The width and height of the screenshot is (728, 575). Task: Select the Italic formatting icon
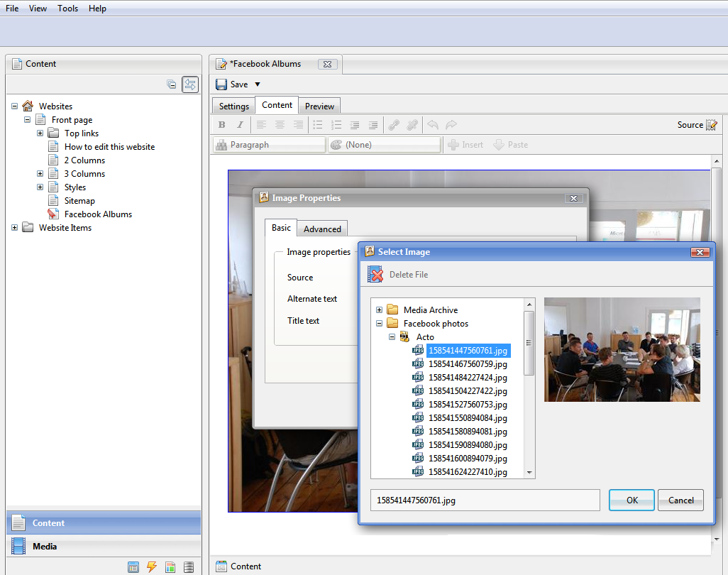coord(241,125)
